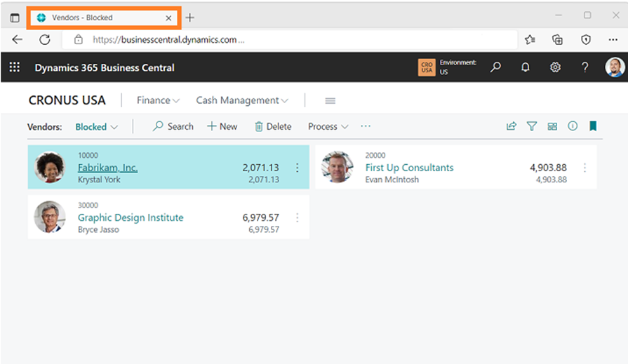Click contact name Evan McIntosh
This screenshot has height=364, width=628.
pyautogui.click(x=392, y=180)
